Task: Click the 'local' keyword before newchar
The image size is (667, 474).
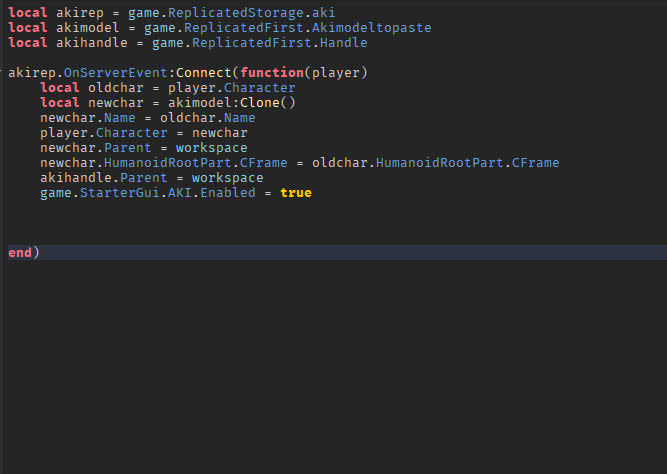Action: (x=60, y=103)
